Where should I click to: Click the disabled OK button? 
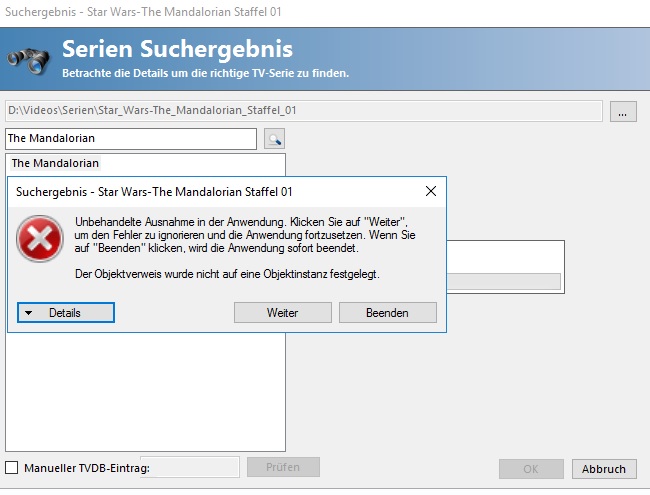click(531, 469)
